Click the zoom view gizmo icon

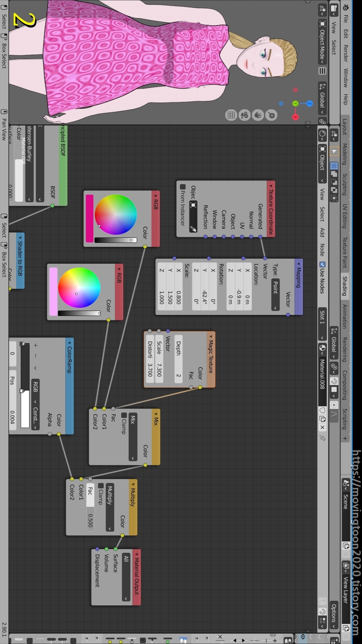[271, 115]
